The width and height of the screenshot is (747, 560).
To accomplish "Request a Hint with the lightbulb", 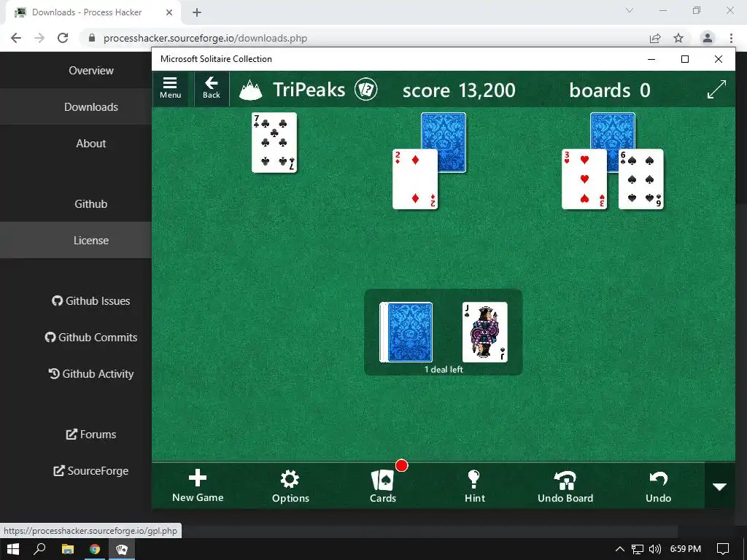I will (x=474, y=486).
